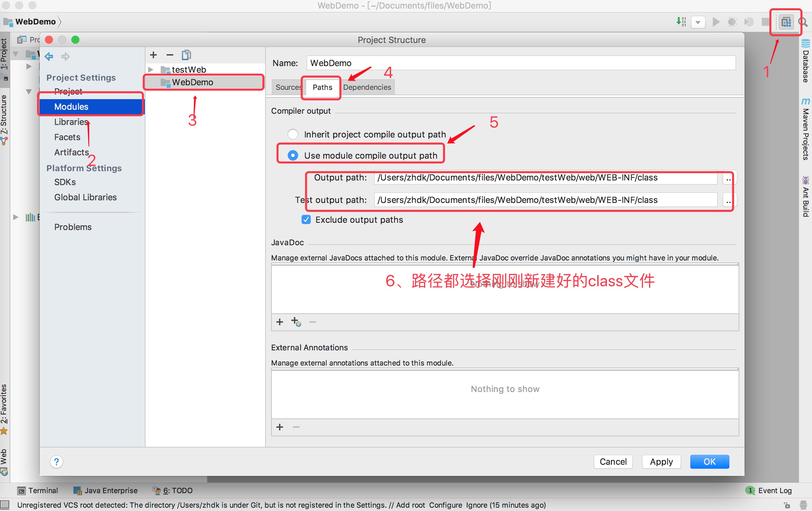Open the Maven Projects side panel
The width and height of the screenshot is (812, 511).
click(806, 129)
